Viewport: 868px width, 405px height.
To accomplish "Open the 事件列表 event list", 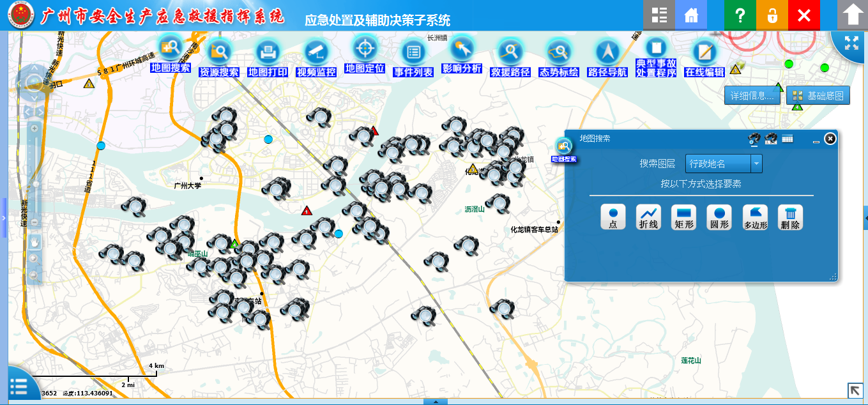I will tap(413, 57).
